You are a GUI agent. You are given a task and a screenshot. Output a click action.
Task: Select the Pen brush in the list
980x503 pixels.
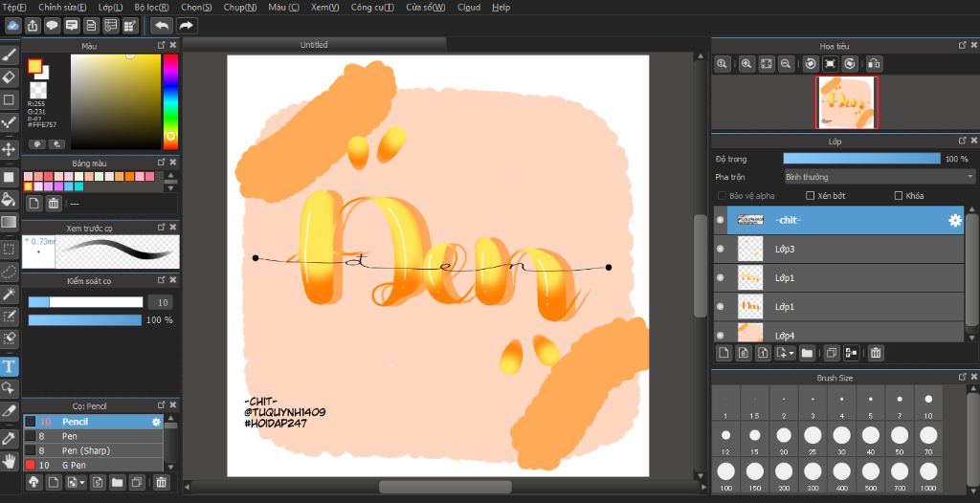click(93, 436)
